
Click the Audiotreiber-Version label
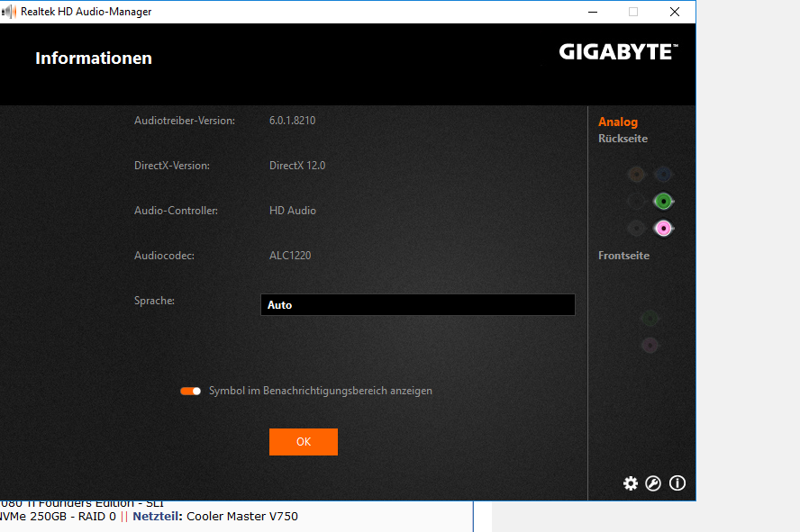(x=185, y=121)
